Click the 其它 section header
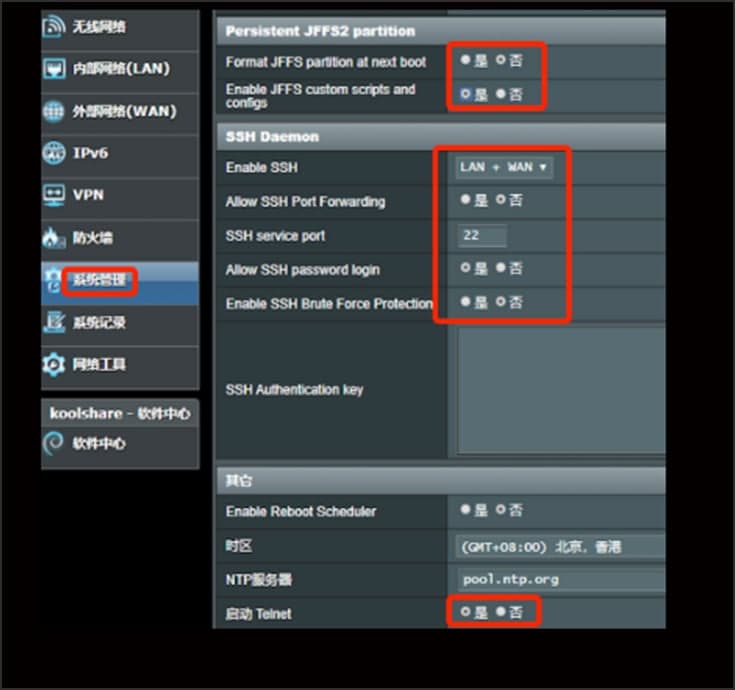 tap(441, 480)
